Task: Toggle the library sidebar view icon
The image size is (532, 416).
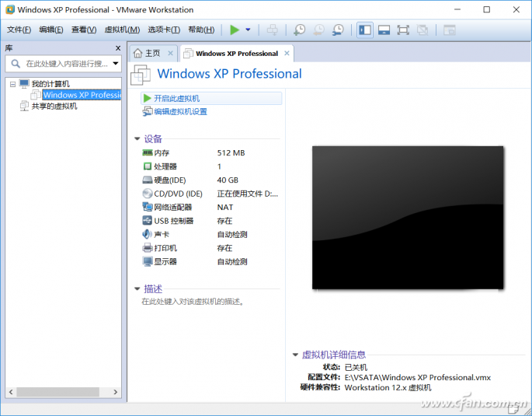Action: click(365, 30)
